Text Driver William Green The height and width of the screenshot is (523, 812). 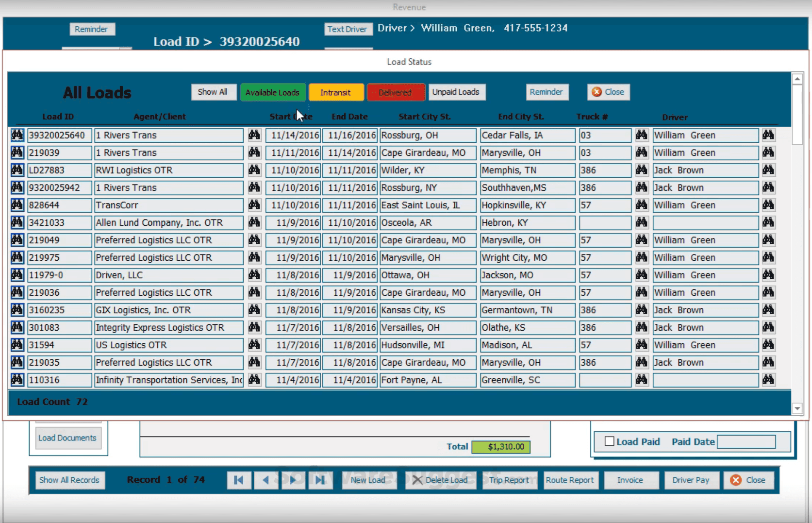click(348, 29)
